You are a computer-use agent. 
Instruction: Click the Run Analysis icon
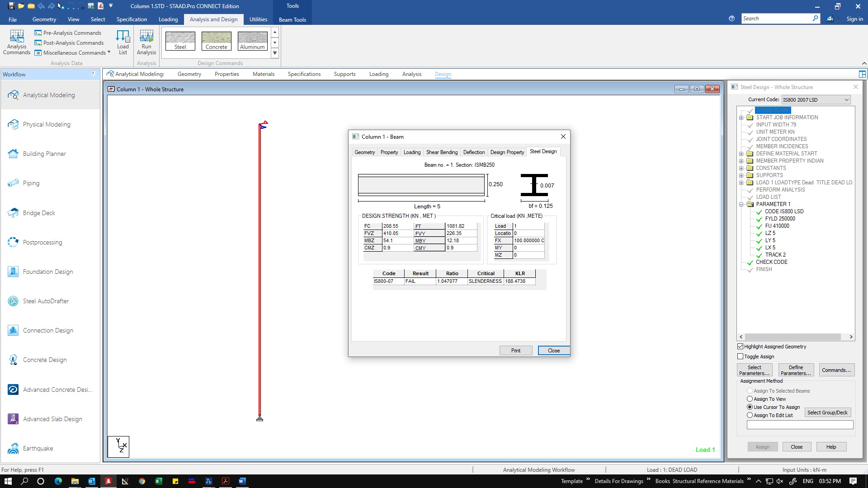(x=146, y=42)
